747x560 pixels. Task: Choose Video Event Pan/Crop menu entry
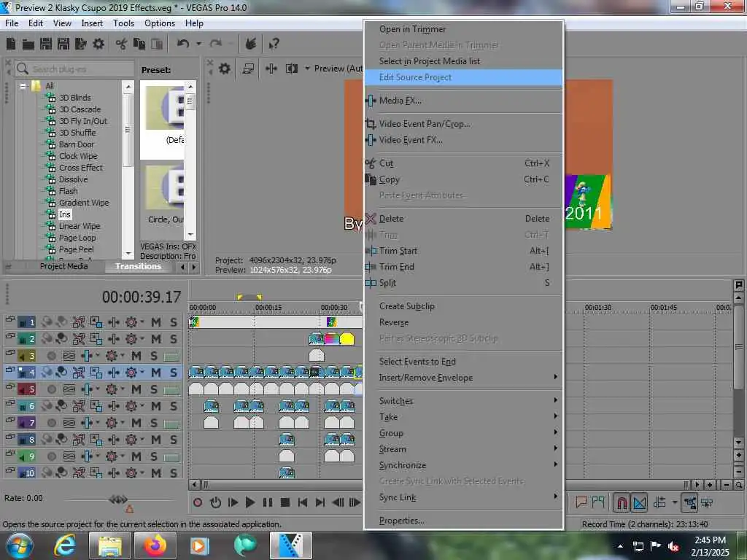pos(464,124)
